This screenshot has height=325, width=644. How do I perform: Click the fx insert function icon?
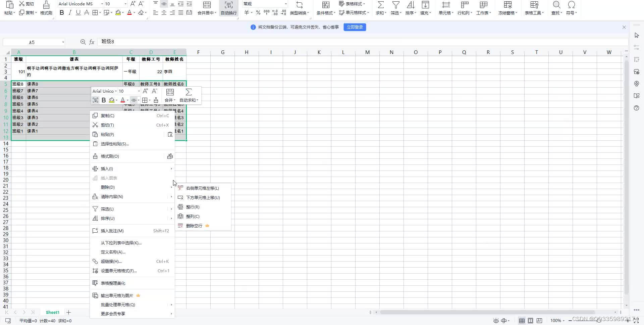92,42
